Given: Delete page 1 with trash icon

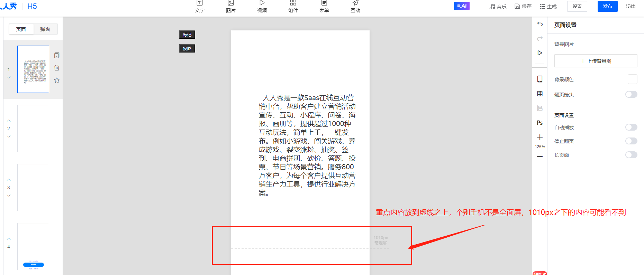Looking at the screenshot, I should 57,68.
